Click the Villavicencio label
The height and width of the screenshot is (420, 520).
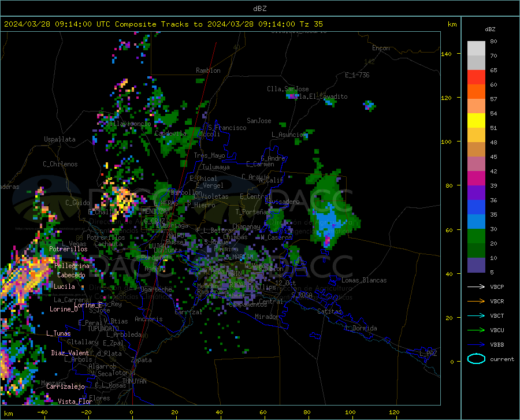pos(128,124)
